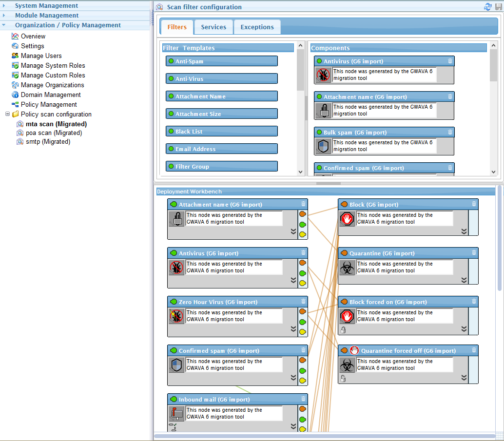Select poa scan (Migrated) in the tree
Image resolution: width=504 pixels, height=441 pixels.
(x=54, y=133)
